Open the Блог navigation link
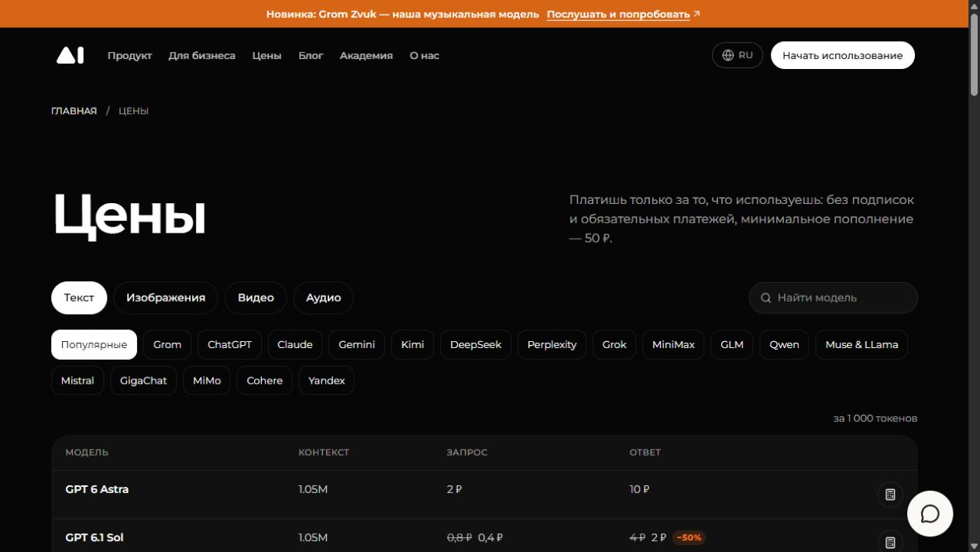 pos(311,56)
